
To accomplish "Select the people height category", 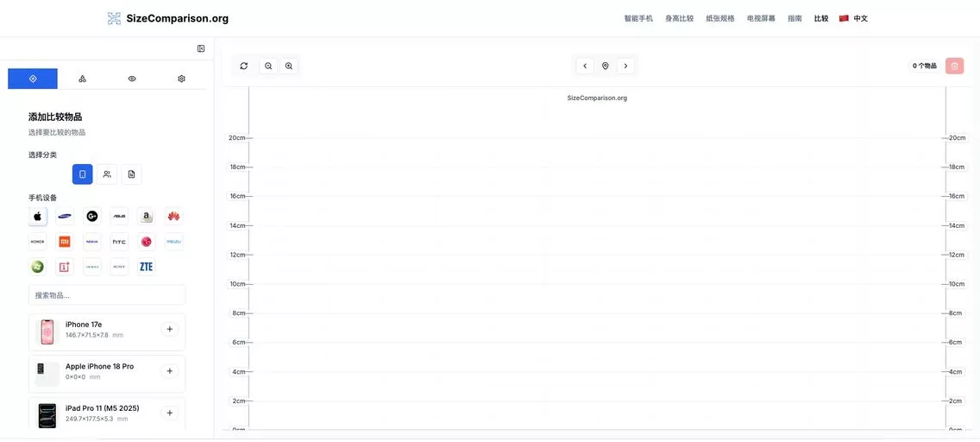I will pos(107,174).
